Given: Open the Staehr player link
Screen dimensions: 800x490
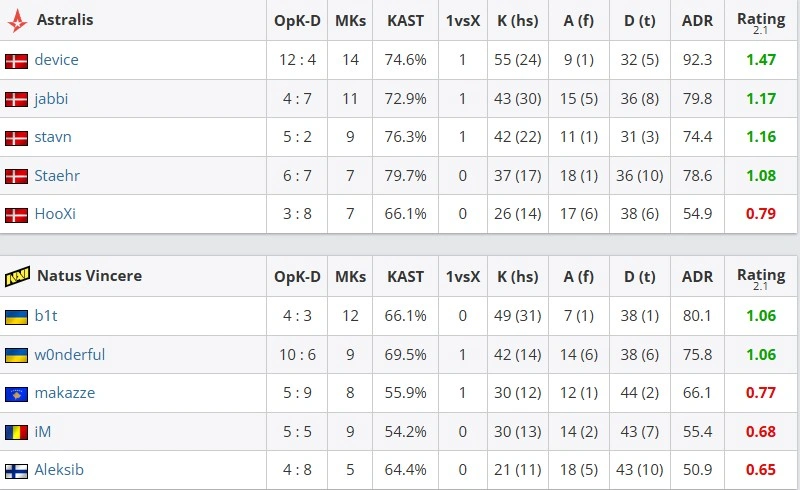Looking at the screenshot, I should (x=57, y=176).
